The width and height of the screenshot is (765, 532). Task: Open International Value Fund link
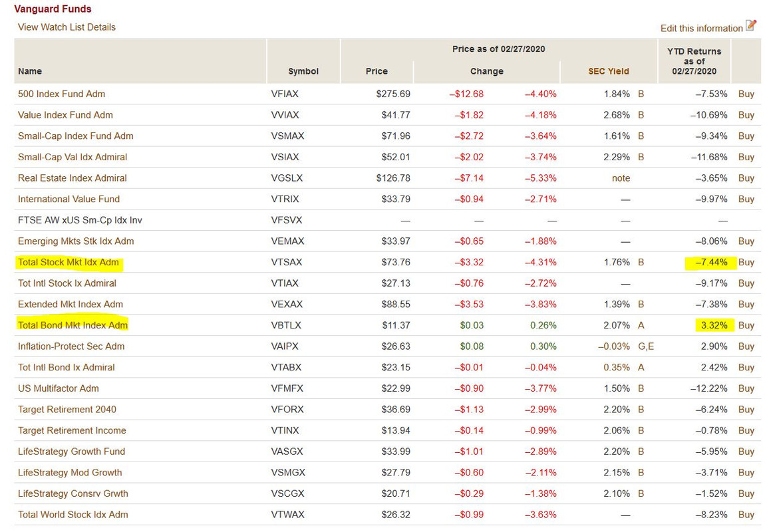[69, 198]
